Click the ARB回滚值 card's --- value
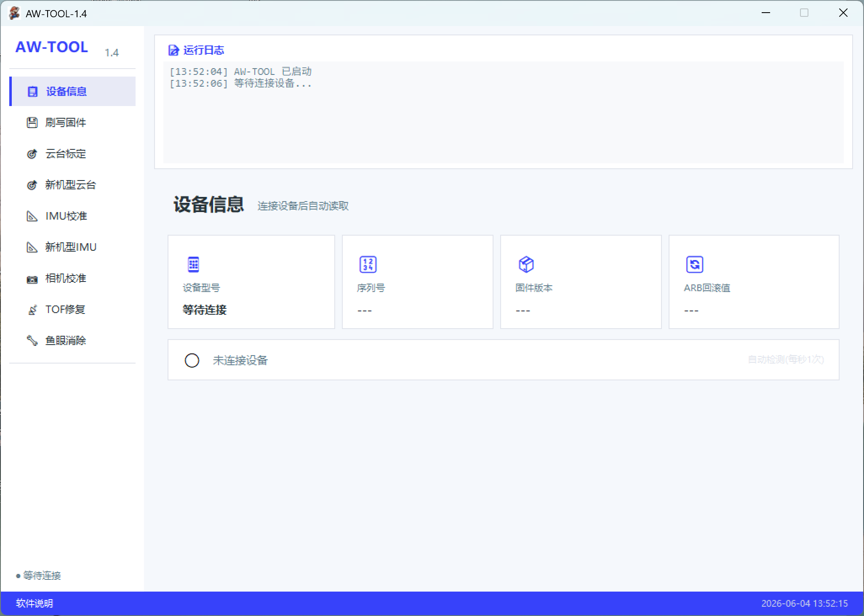Screen dimensions: 864x616 point(691,311)
